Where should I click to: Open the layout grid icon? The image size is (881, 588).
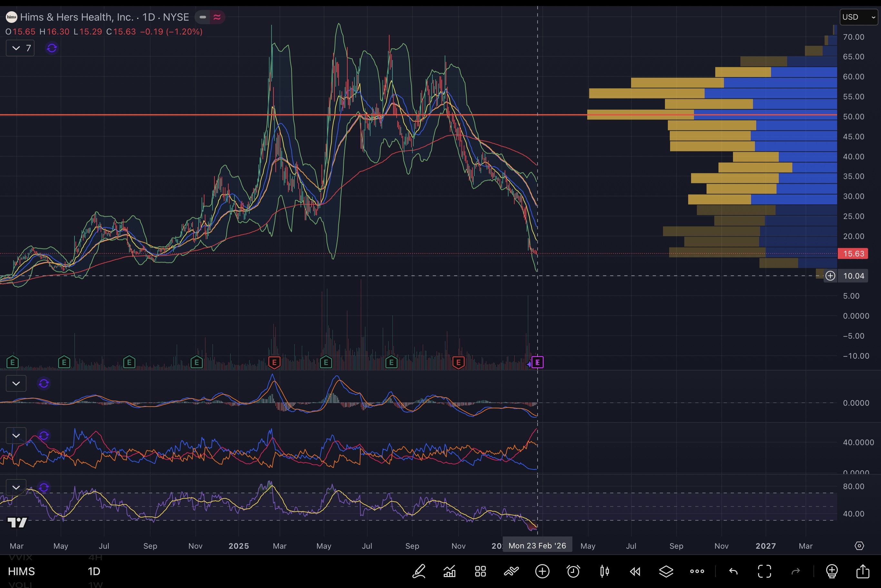pyautogui.click(x=480, y=571)
